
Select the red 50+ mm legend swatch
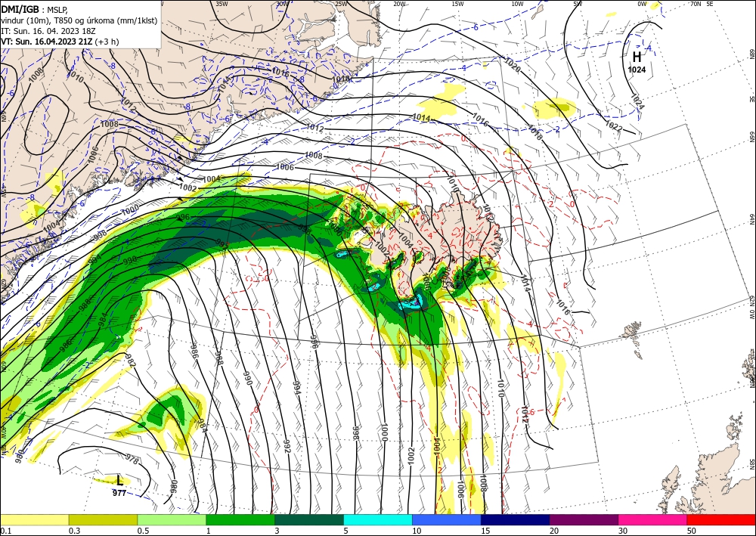[721, 519]
